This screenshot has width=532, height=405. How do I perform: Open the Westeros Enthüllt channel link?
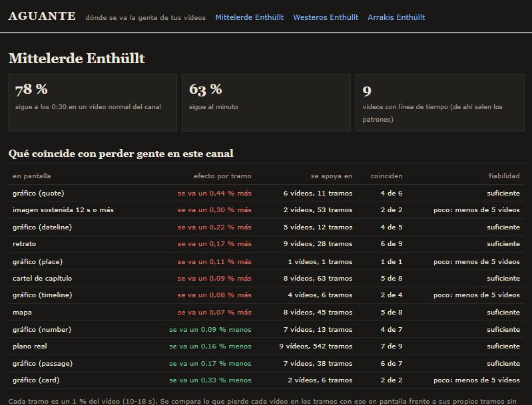point(326,17)
